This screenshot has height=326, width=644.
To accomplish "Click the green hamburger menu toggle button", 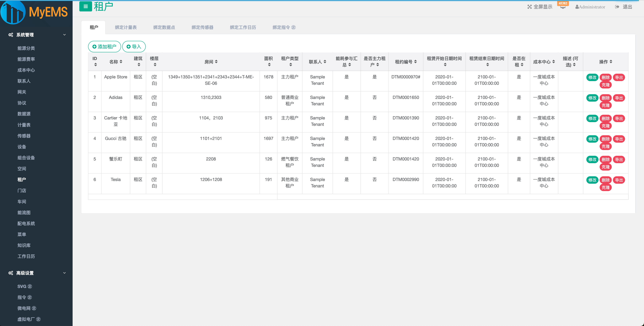I will (86, 7).
